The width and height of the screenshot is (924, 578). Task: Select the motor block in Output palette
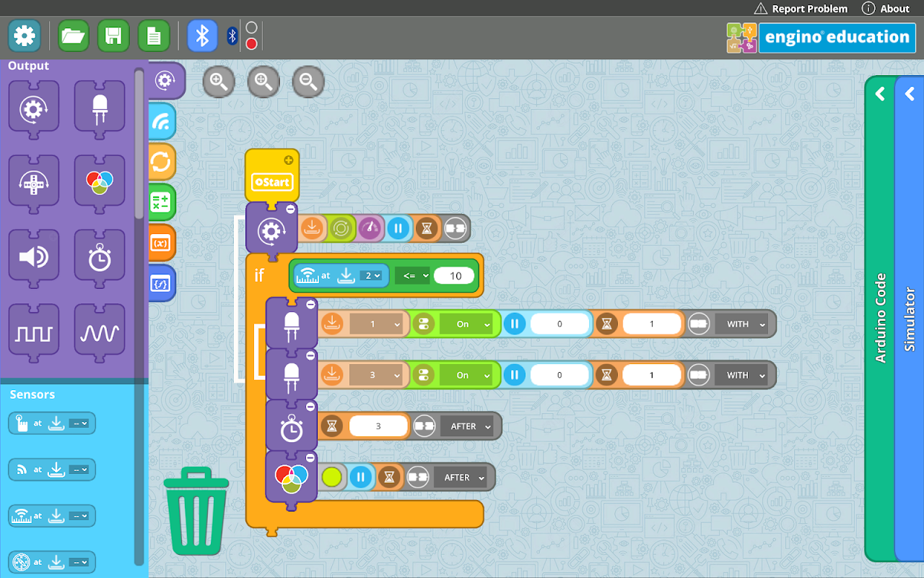[33, 109]
